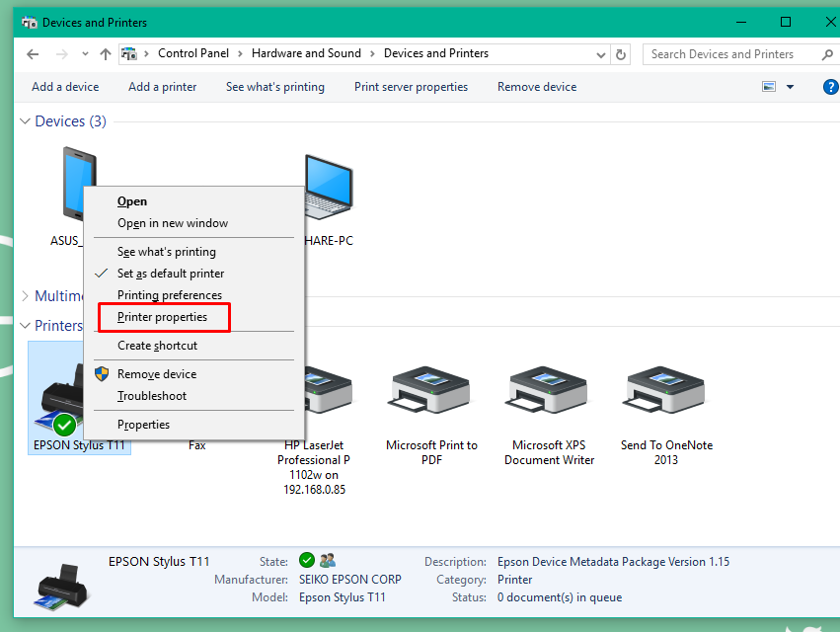This screenshot has height=632, width=840.
Task: Click Add a printer
Action: click(x=162, y=87)
